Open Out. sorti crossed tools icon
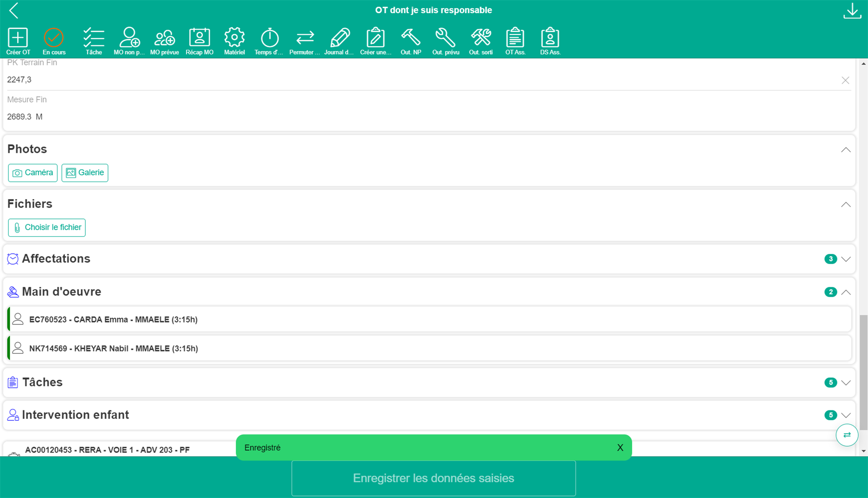The image size is (868, 498). pos(481,38)
